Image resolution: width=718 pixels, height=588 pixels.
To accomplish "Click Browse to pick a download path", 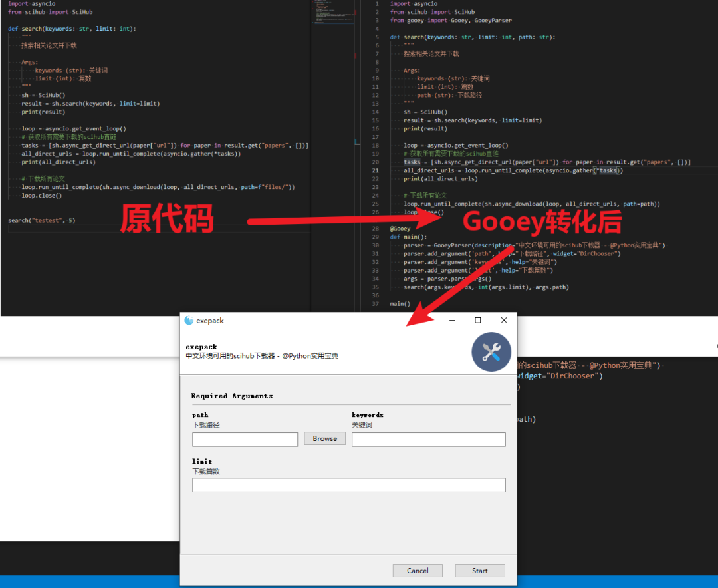I will 324,438.
